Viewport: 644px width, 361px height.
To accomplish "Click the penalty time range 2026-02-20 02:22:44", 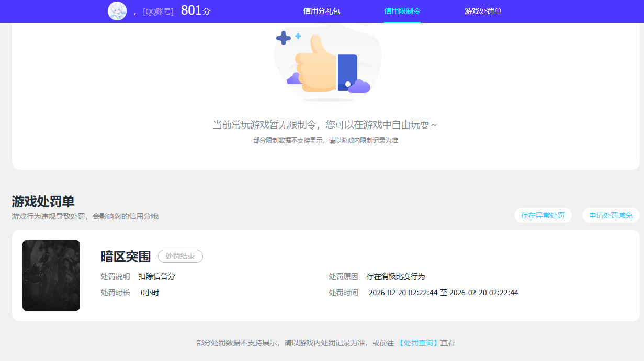I will coord(444,293).
